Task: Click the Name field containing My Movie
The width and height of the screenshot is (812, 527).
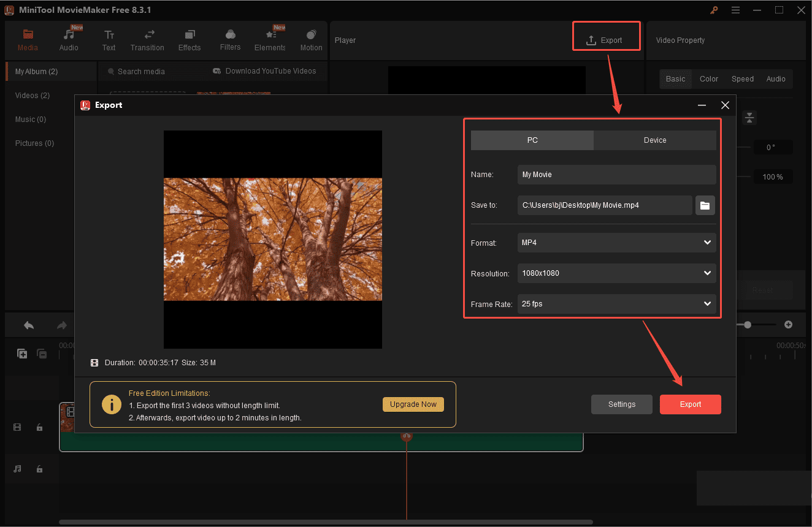Action: pos(616,175)
